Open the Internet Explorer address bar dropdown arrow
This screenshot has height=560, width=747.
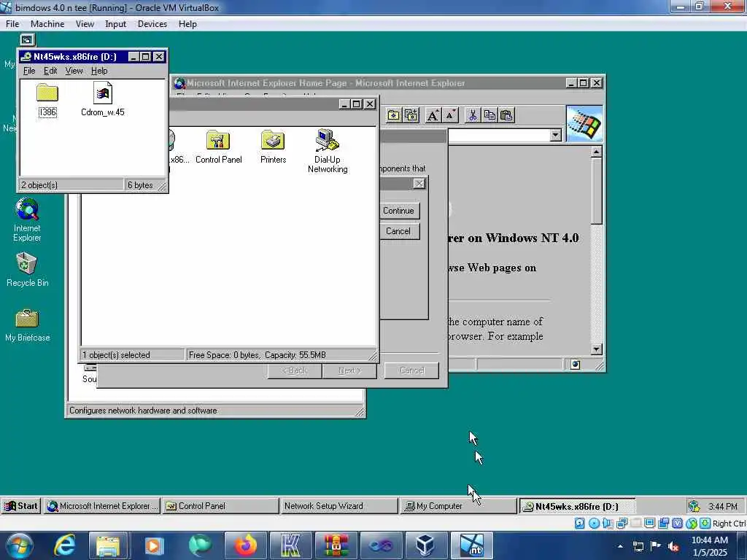[555, 136]
